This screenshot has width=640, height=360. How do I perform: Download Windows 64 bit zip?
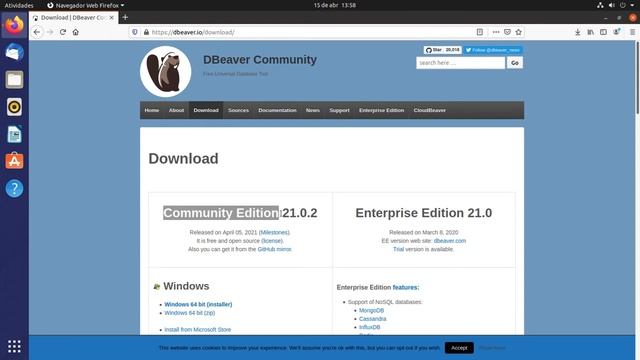pyautogui.click(x=189, y=313)
